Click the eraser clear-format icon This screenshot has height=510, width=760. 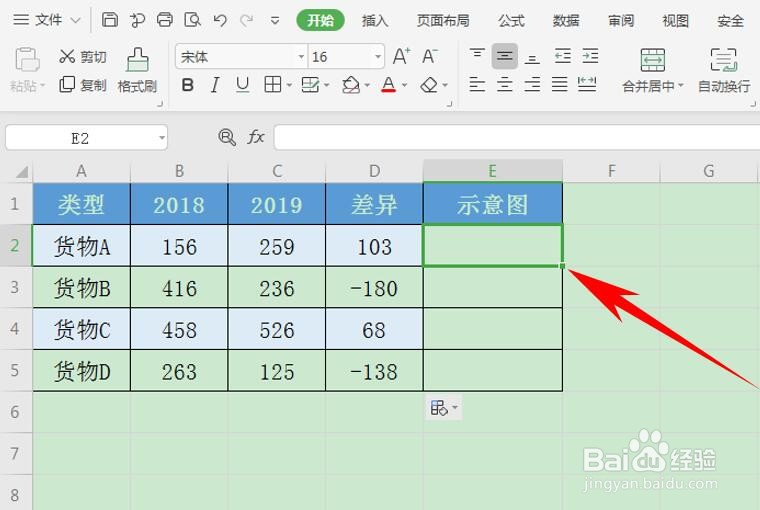click(429, 85)
